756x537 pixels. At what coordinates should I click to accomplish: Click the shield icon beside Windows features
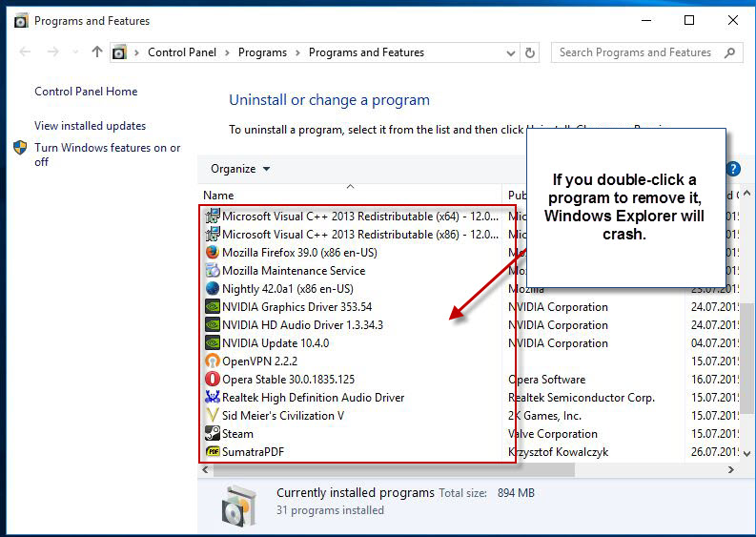pos(20,147)
